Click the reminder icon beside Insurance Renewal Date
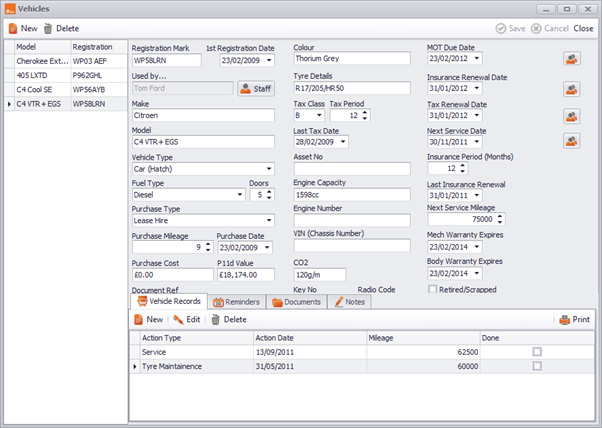Screen dimensions: 602x428 (572, 89)
